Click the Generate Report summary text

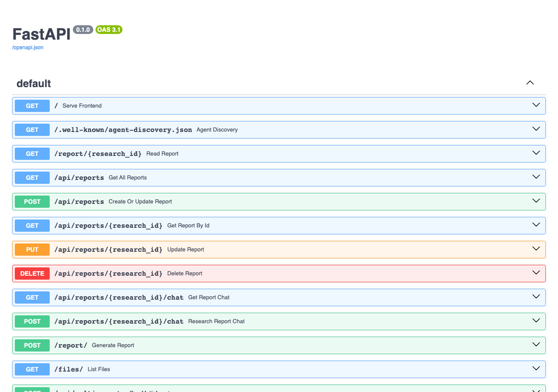(x=113, y=345)
